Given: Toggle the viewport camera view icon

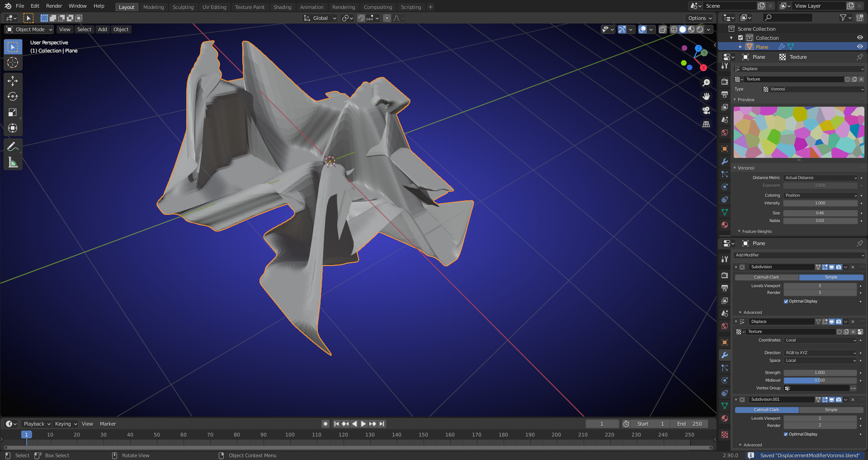Looking at the screenshot, I should click(x=706, y=110).
